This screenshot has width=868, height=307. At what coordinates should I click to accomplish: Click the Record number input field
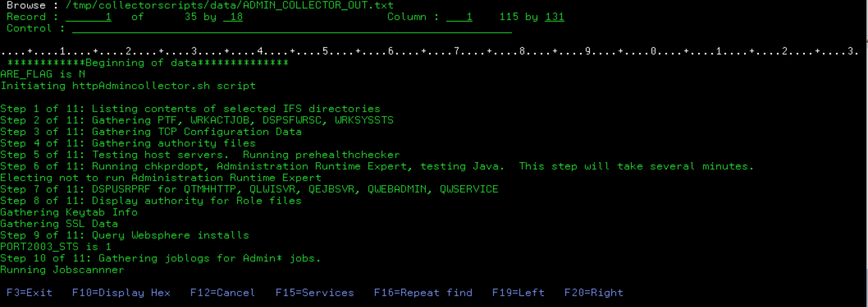pos(89,17)
